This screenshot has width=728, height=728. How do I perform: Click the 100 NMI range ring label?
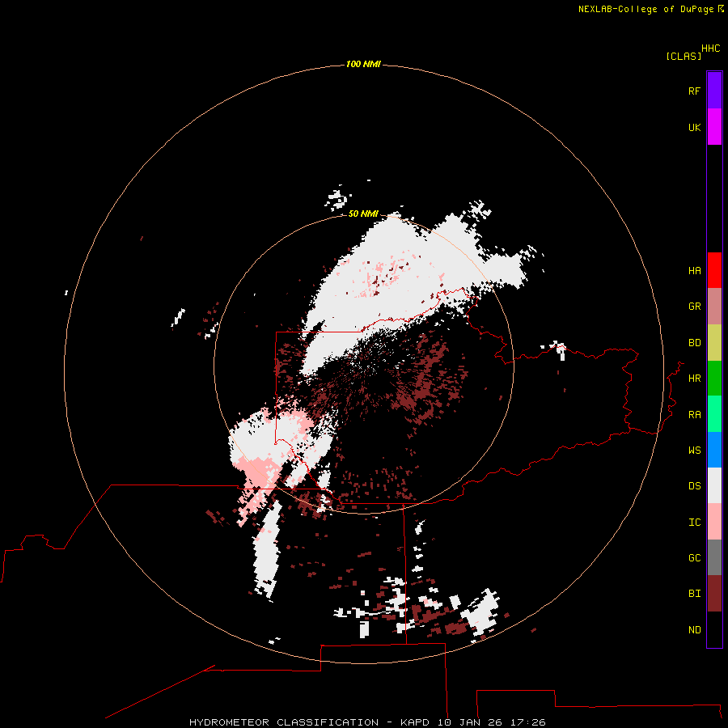coord(363,64)
